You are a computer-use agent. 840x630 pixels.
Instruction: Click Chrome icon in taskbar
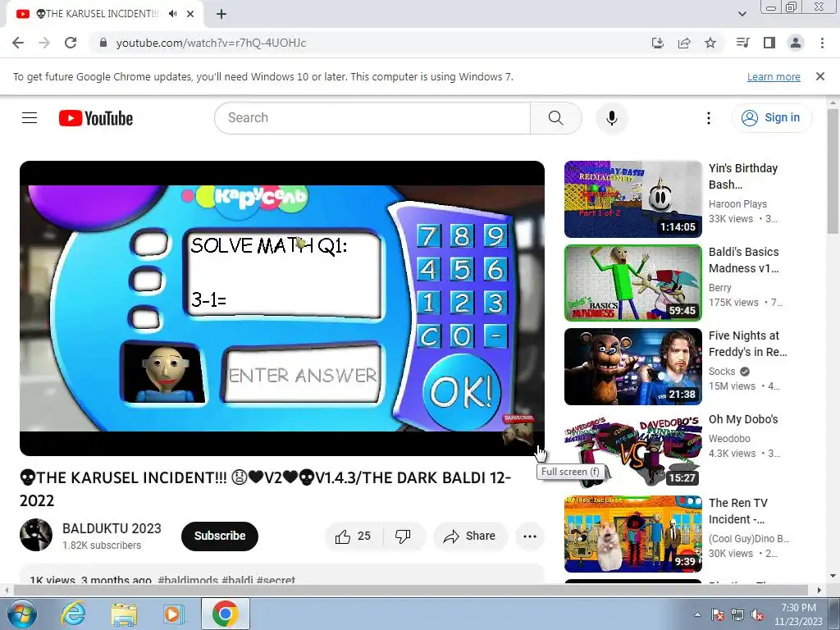coord(225,614)
